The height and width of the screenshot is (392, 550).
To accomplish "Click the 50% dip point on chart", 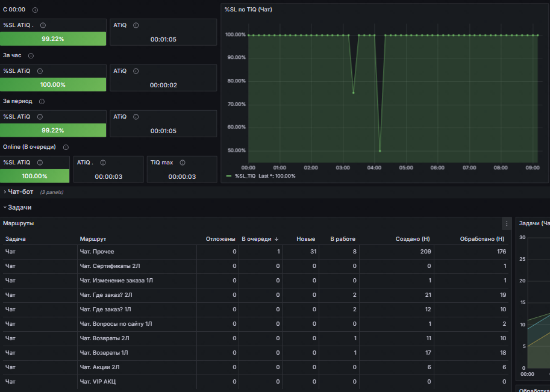I will 380,151.
